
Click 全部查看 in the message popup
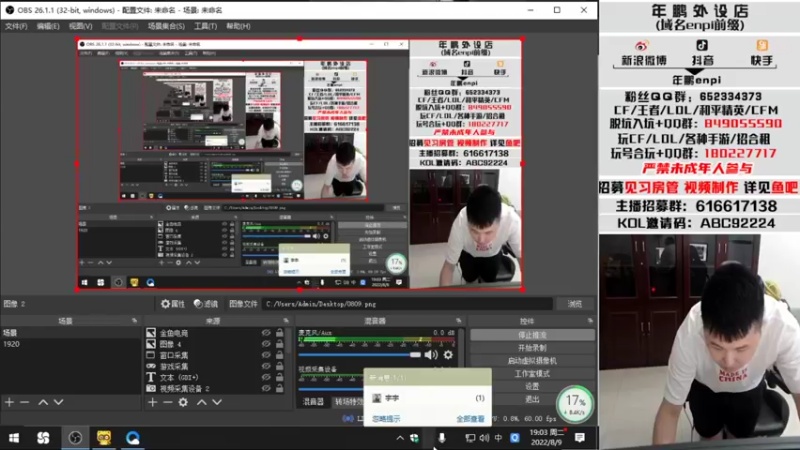point(470,419)
